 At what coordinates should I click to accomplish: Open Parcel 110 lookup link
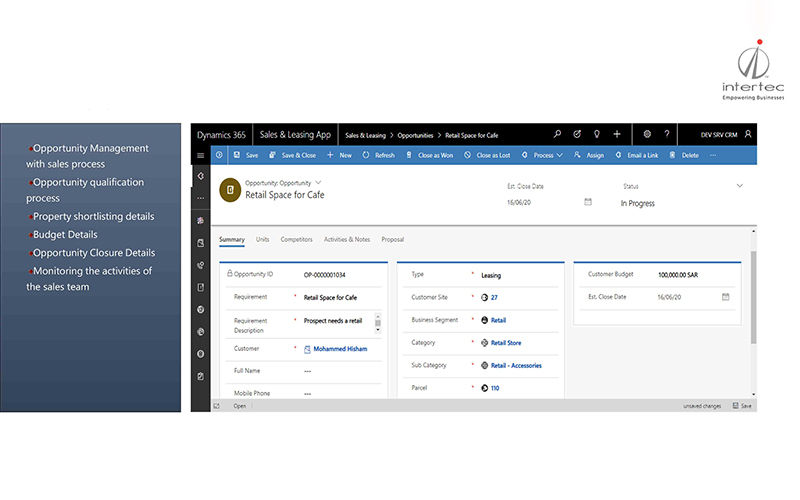[x=495, y=388]
